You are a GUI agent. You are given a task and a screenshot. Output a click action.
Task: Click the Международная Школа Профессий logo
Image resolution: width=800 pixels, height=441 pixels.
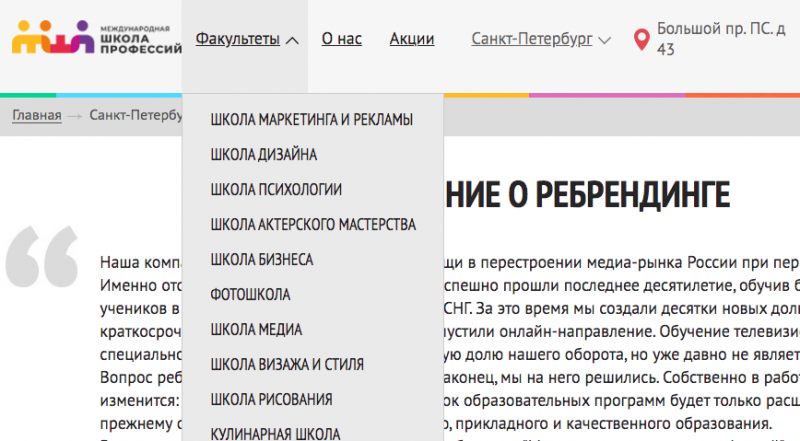[x=97, y=37]
